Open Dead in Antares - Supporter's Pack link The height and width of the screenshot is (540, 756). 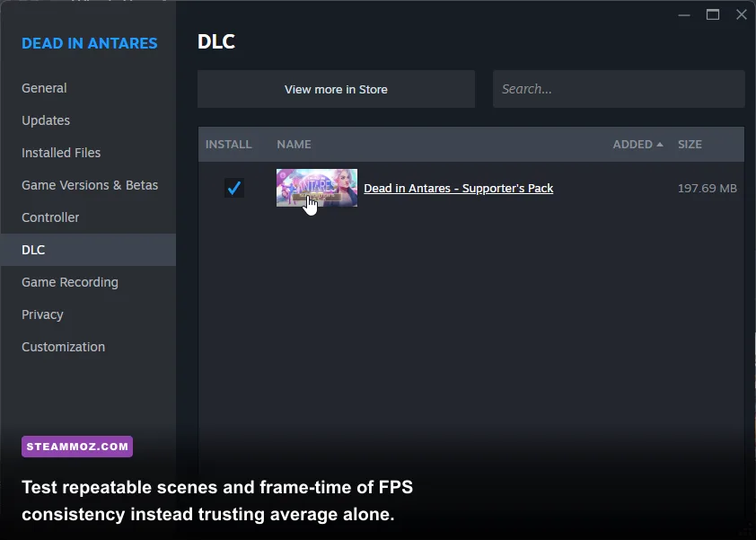coord(459,188)
